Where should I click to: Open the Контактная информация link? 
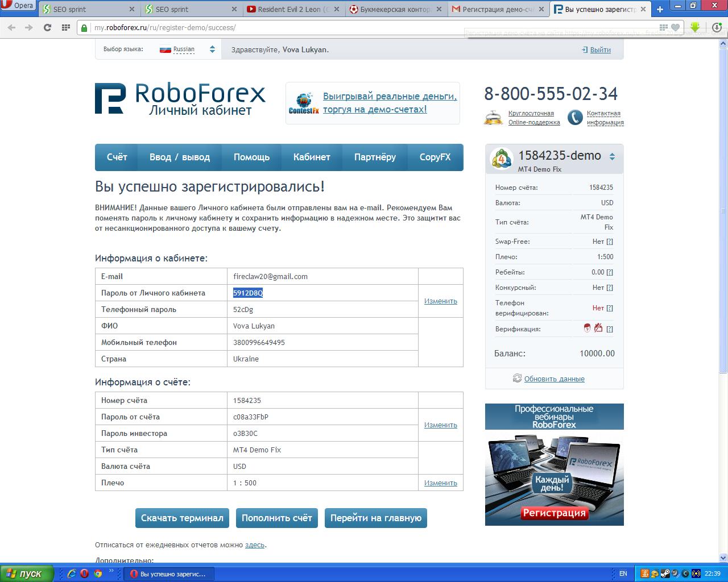click(x=605, y=118)
